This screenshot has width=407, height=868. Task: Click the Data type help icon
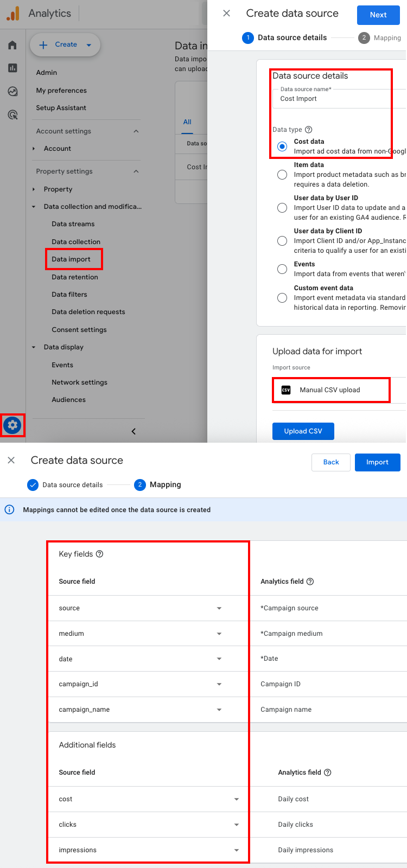point(309,130)
